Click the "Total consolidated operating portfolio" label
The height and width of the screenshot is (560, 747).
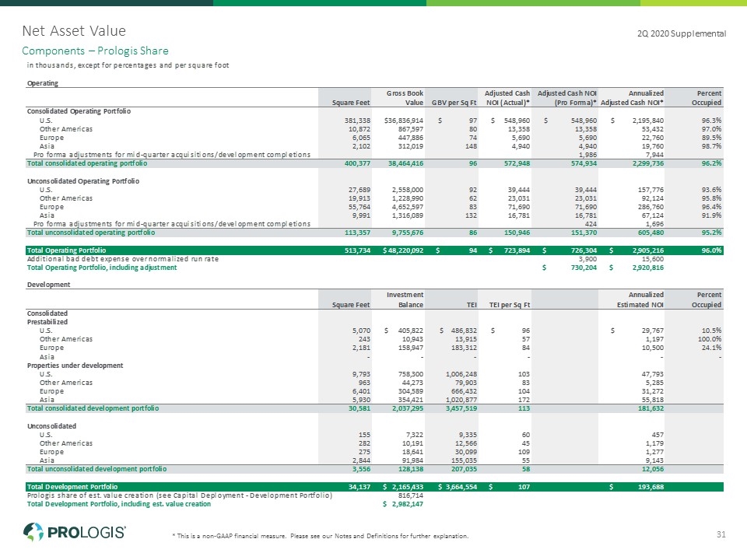87,163
